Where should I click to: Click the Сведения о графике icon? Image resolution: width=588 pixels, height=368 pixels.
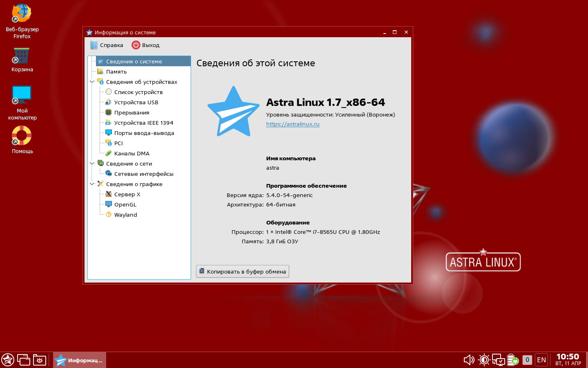(x=100, y=184)
